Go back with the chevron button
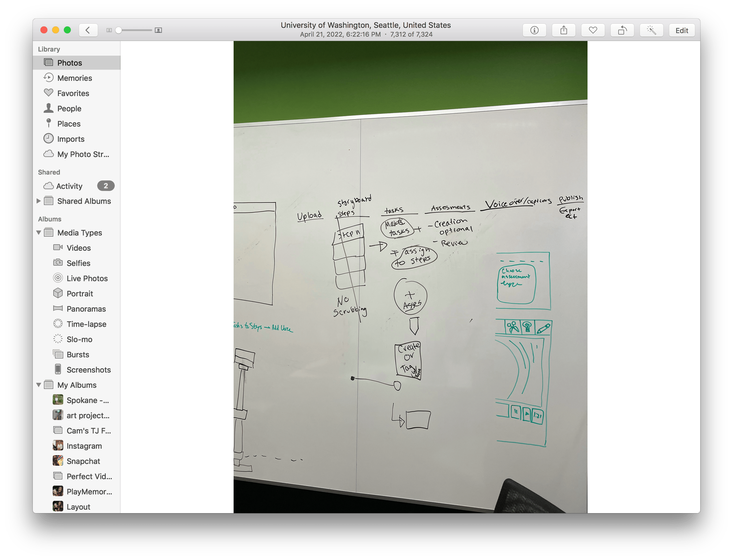 [88, 30]
